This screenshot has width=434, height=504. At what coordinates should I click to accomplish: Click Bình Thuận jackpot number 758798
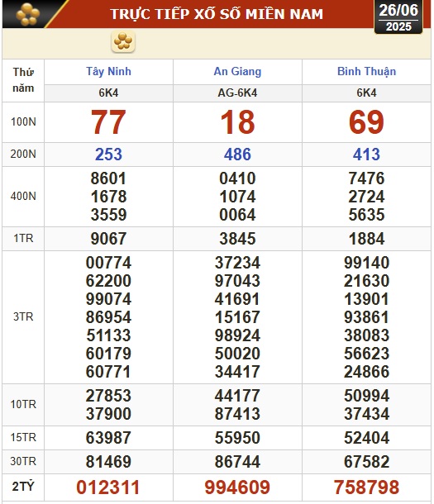[x=366, y=487]
